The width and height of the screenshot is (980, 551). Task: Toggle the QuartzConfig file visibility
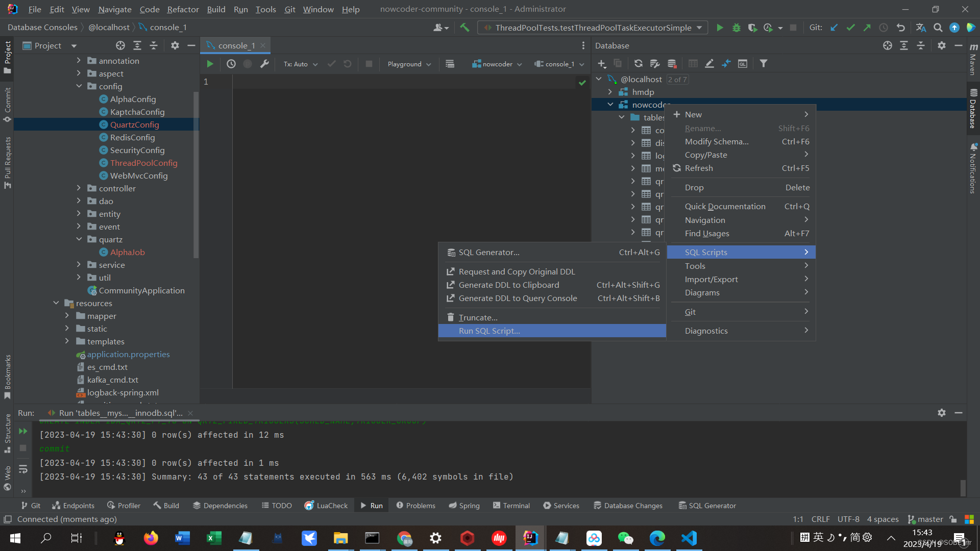tap(134, 124)
